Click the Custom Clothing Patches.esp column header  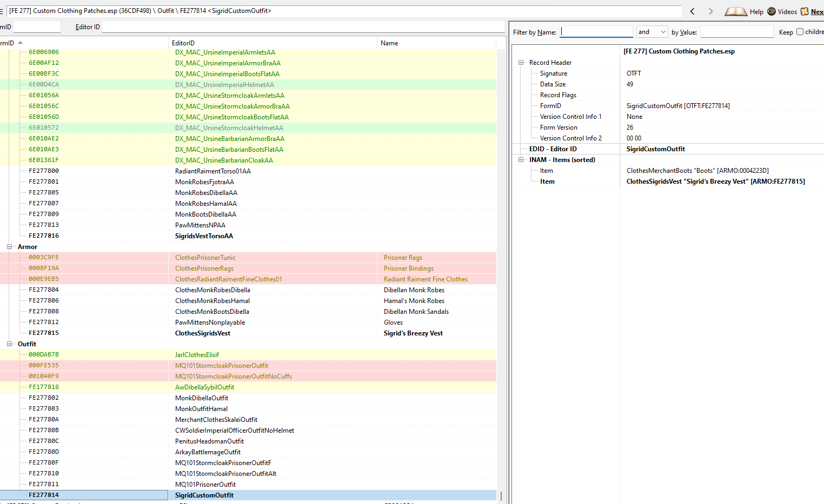pyautogui.click(x=679, y=51)
